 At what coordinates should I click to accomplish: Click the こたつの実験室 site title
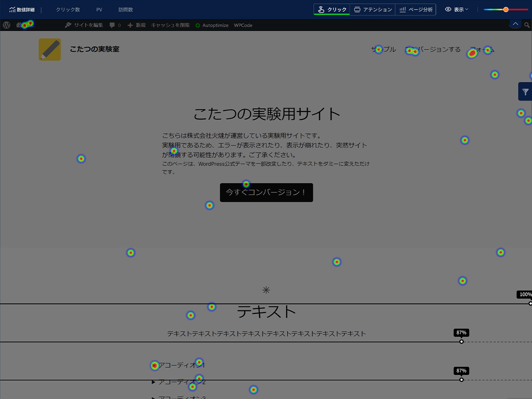point(94,49)
